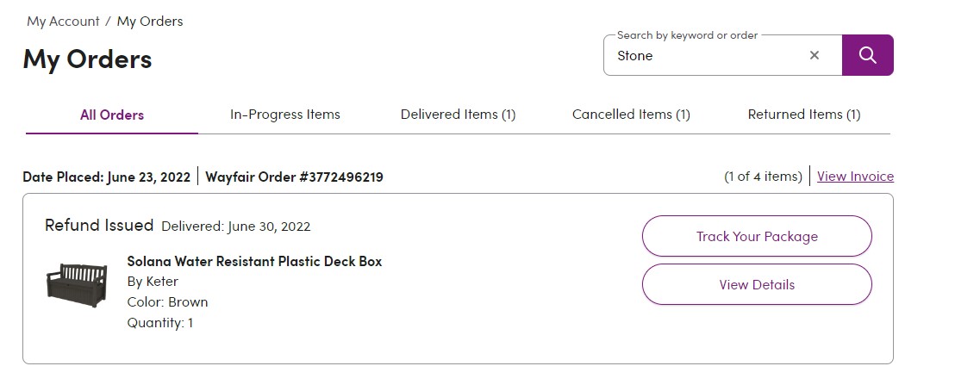Open View Details for the order
Screen dimensions: 980x391
coord(757,284)
